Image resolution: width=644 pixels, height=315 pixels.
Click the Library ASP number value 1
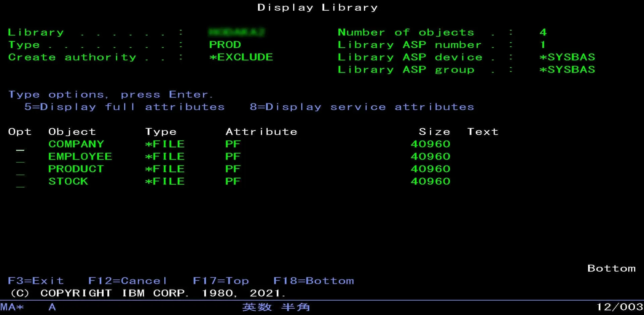tap(543, 45)
